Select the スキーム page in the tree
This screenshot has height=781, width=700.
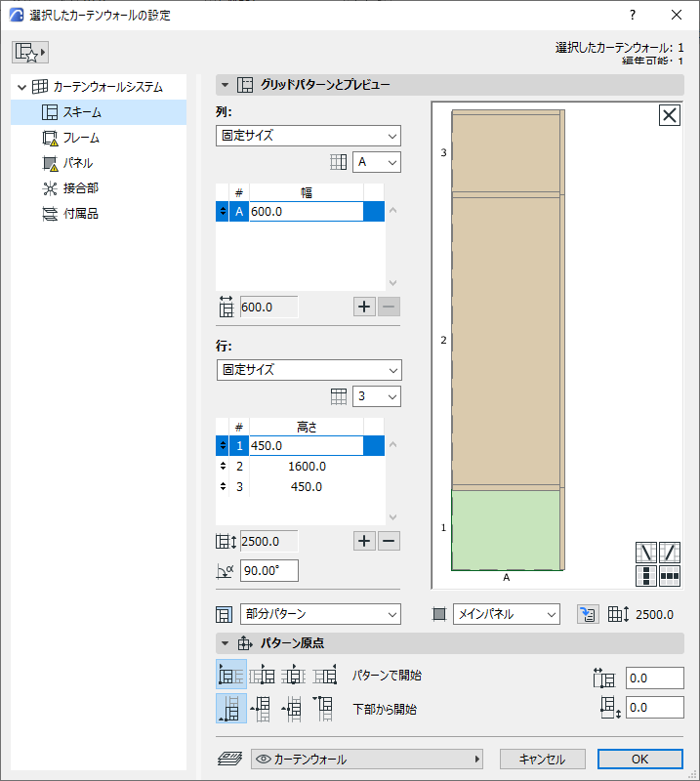pyautogui.click(x=99, y=112)
